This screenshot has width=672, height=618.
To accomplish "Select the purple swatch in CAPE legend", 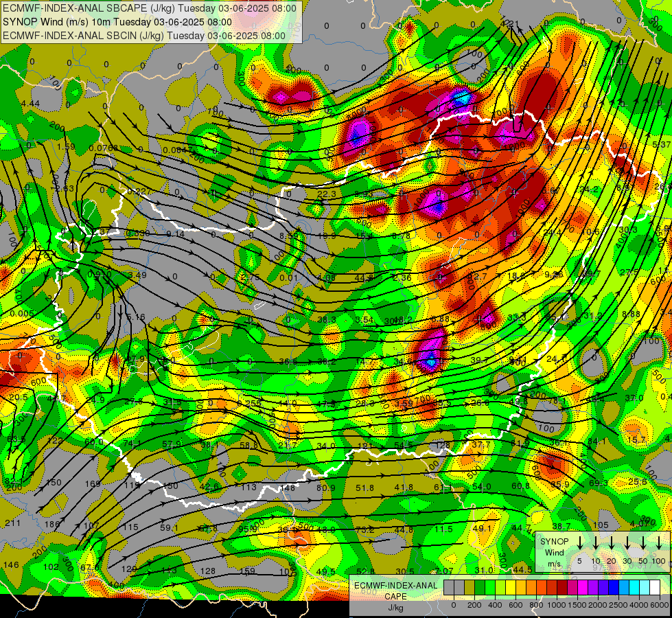I will [592, 588].
